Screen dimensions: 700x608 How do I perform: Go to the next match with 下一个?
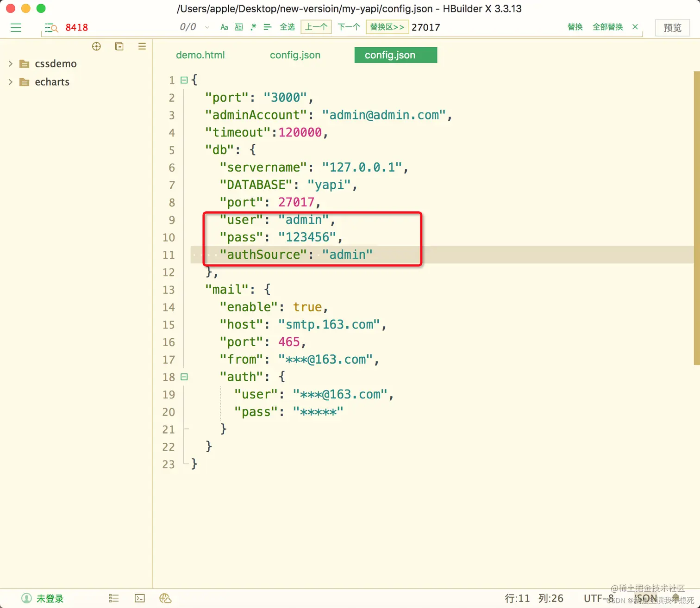click(349, 27)
